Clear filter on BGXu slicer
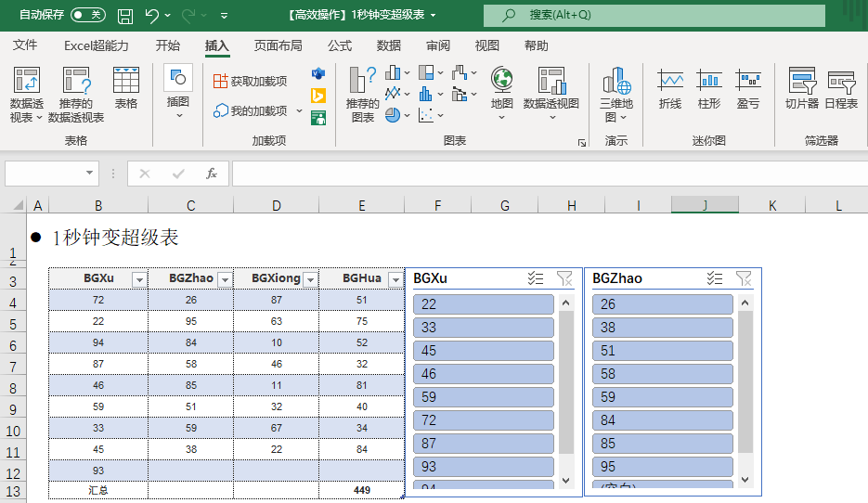Image resolution: width=868 pixels, height=503 pixels. point(564,278)
